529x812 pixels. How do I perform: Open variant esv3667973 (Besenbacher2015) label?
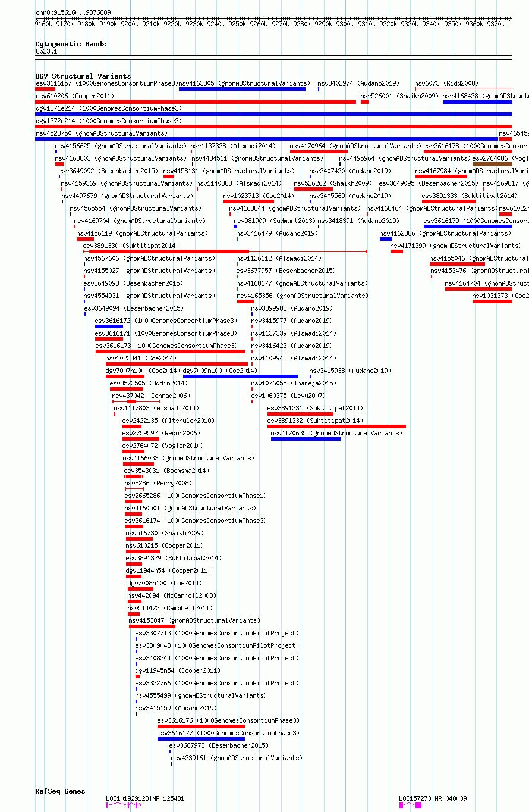(219, 745)
